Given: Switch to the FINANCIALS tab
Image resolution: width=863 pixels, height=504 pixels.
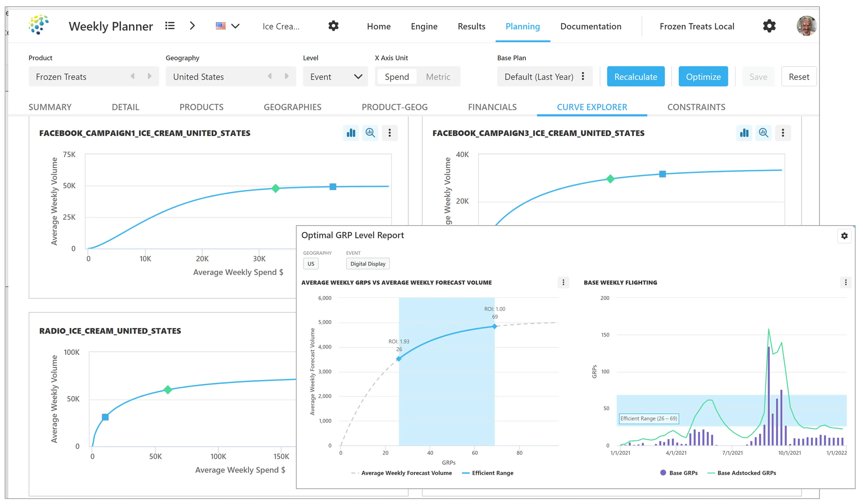Looking at the screenshot, I should (492, 107).
